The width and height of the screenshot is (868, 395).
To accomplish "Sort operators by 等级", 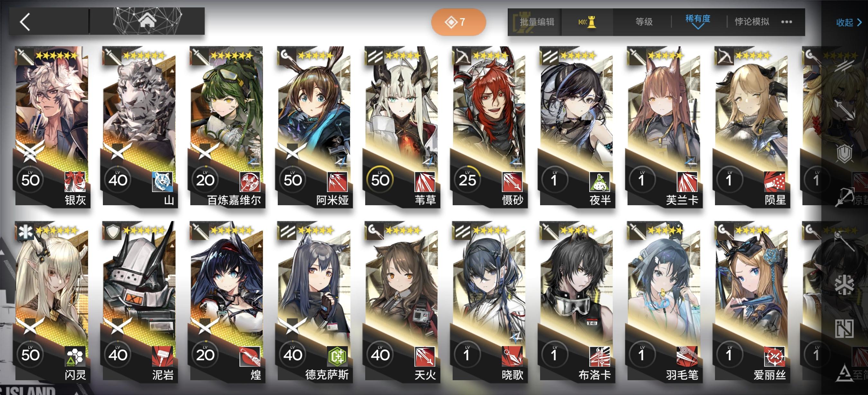I will [644, 22].
